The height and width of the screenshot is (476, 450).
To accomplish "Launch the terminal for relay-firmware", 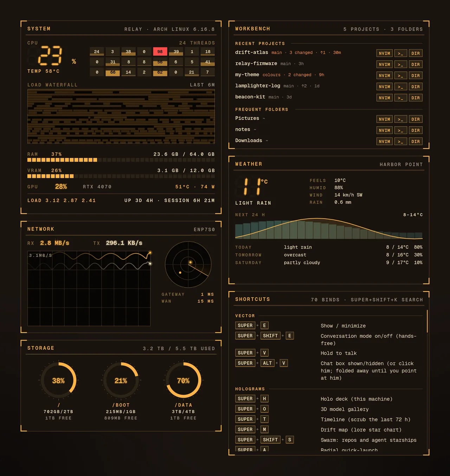I will (400, 65).
